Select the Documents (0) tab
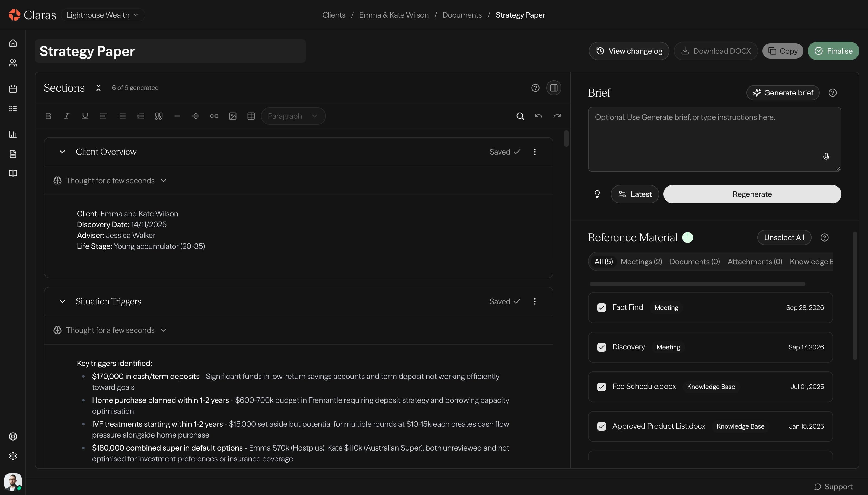Screen dimensions: 868x495 click(695, 262)
